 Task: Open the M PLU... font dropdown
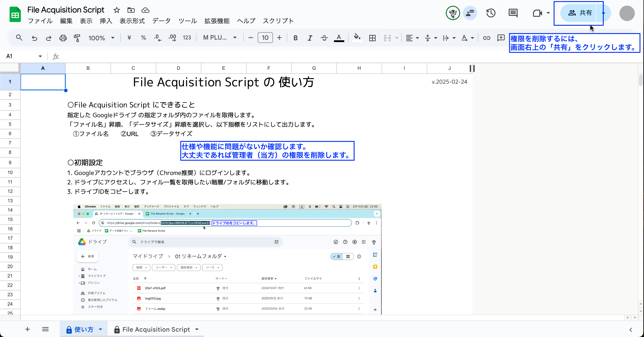click(219, 38)
